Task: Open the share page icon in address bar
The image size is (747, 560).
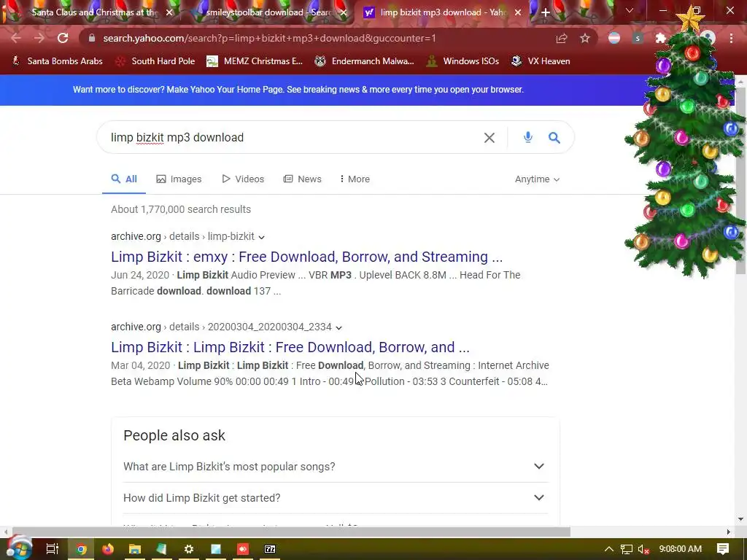Action: [x=562, y=38]
